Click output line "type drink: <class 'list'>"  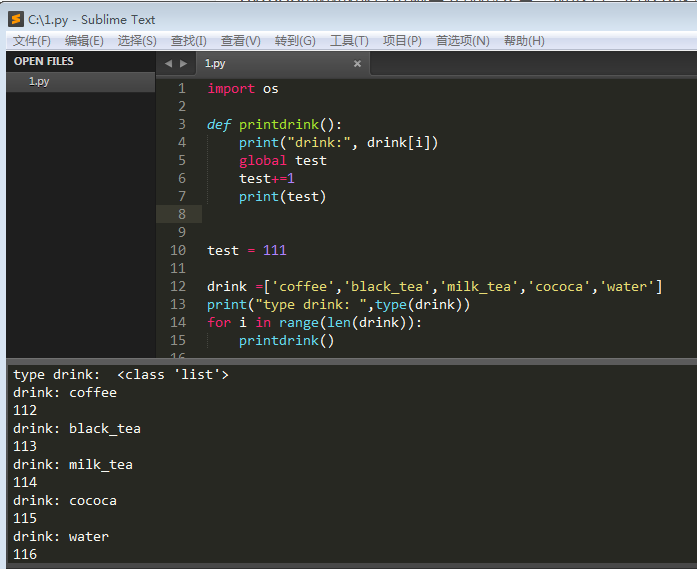[x=120, y=375]
